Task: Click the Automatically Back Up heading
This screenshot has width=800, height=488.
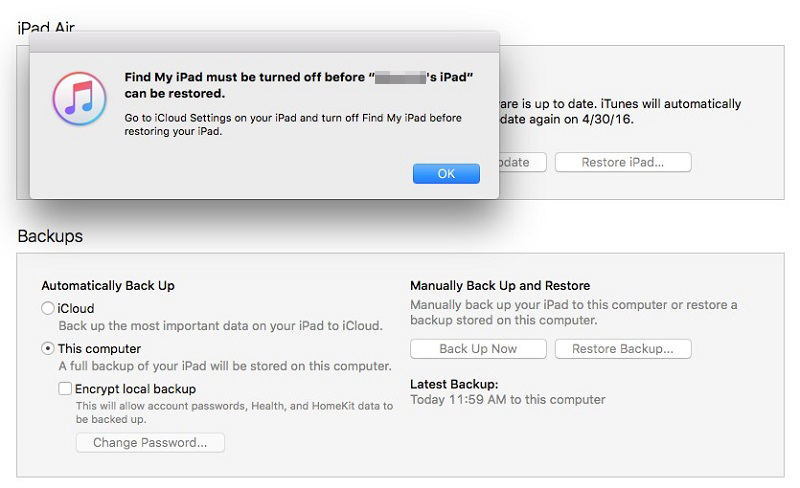Action: [x=108, y=285]
